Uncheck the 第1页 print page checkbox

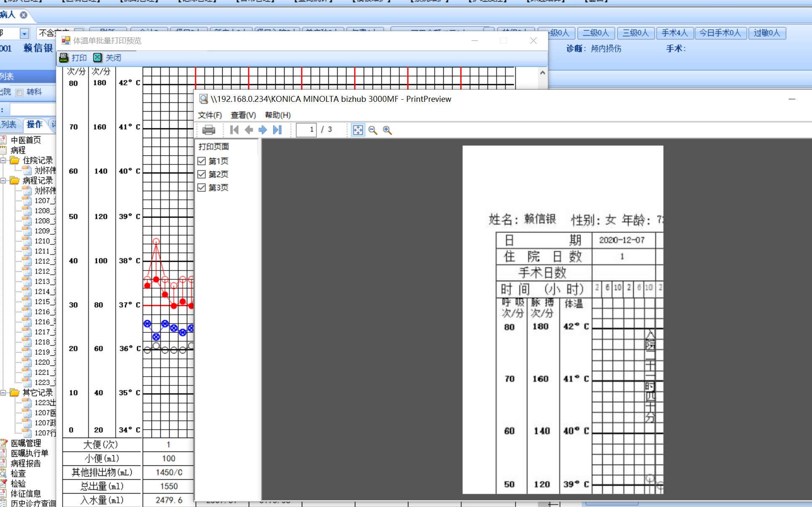click(202, 161)
